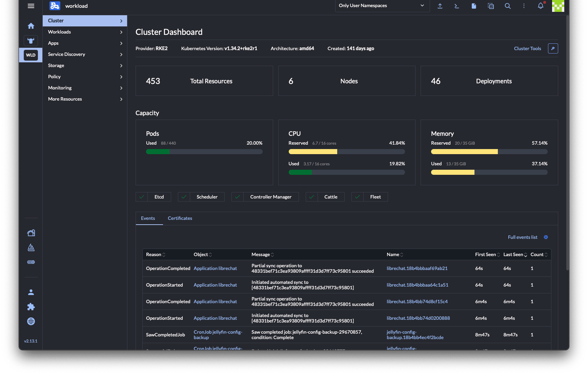Go to the Home icon in sidebar
Screen dimensions: 588x375
(31, 26)
